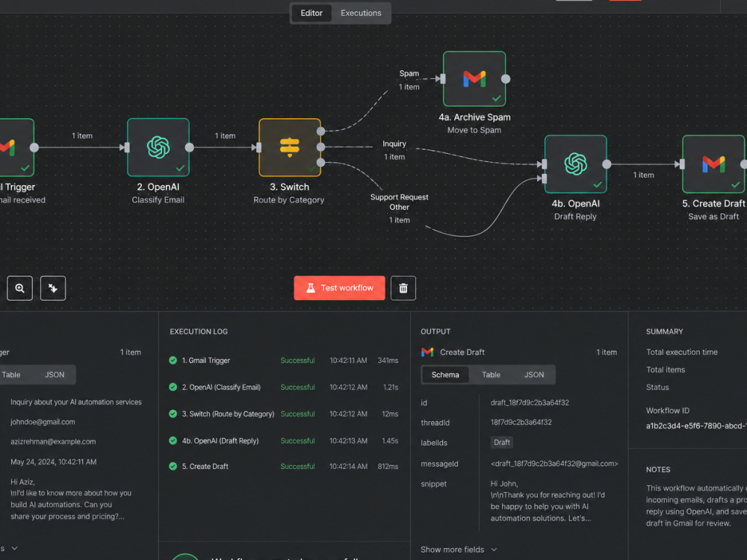This screenshot has height=560, width=747.
Task: Click the success check icon for 4b. OpenAI log
Action: (173, 441)
